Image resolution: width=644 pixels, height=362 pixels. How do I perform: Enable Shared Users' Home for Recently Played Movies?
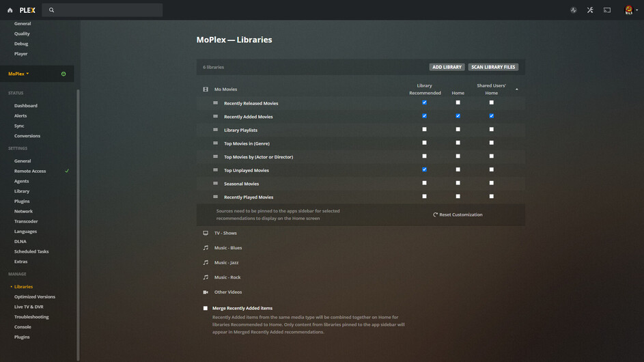(x=491, y=197)
